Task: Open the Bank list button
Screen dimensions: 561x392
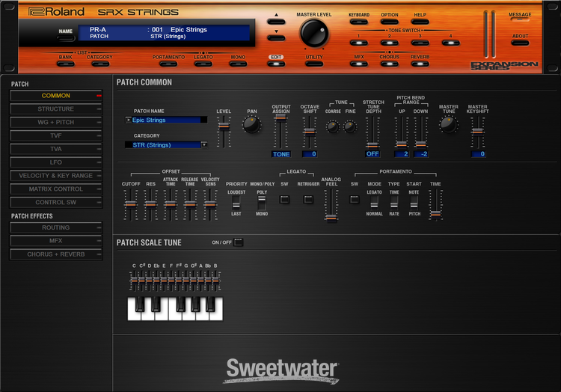Action: point(66,64)
